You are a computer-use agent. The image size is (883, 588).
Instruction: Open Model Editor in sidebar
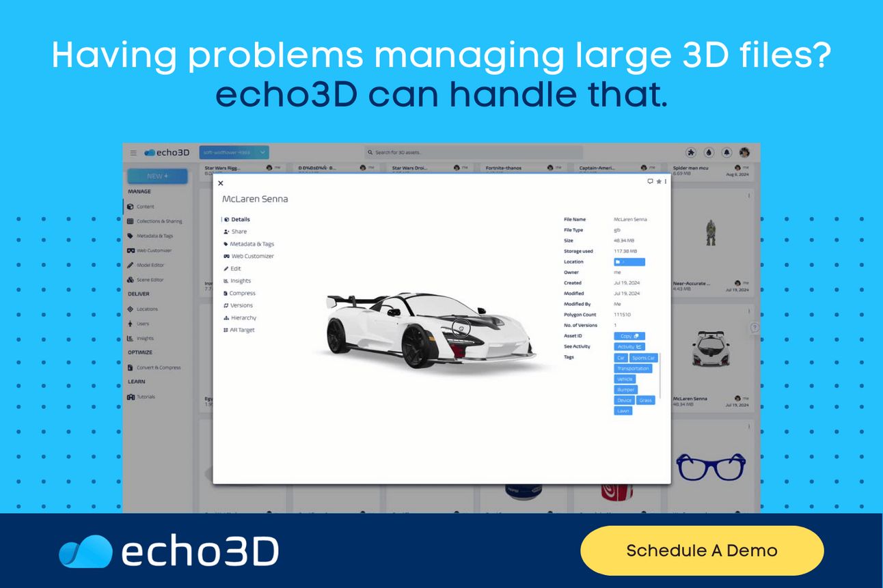pyautogui.click(x=146, y=265)
